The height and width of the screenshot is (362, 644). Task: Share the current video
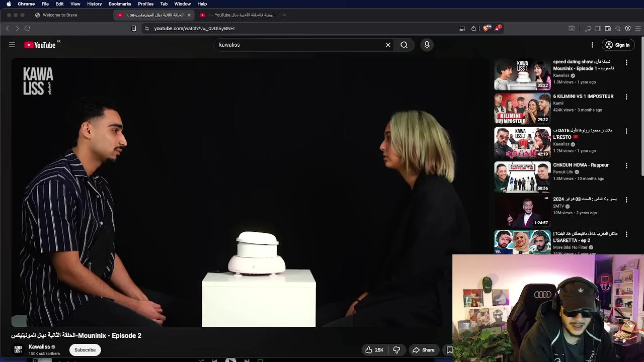(x=423, y=350)
